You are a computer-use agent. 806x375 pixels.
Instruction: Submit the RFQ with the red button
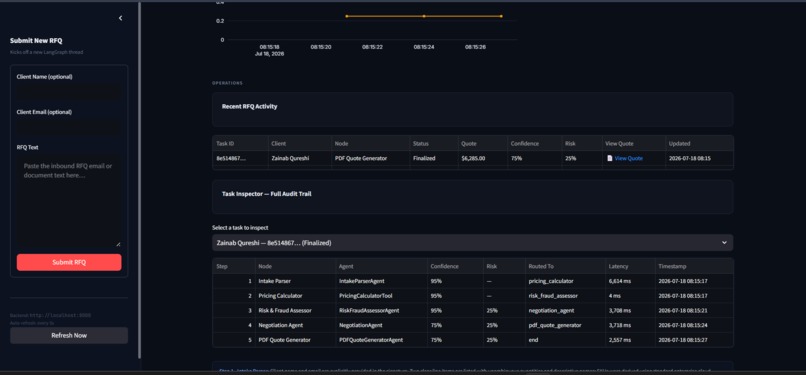pyautogui.click(x=69, y=262)
